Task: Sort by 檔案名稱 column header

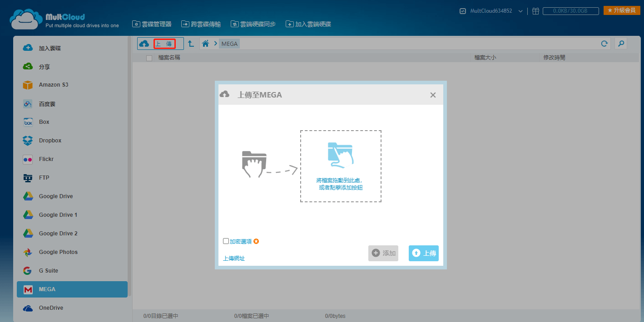Action: 169,58
